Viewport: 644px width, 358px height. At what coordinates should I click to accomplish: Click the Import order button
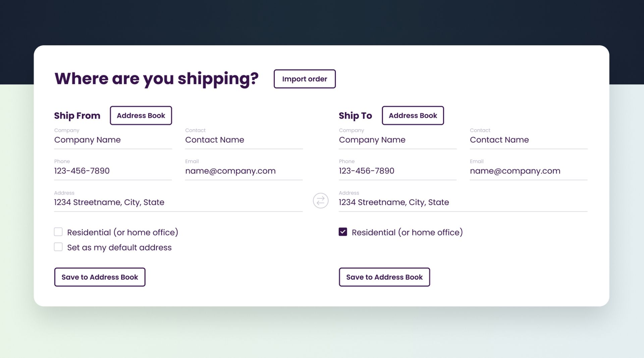tap(304, 79)
